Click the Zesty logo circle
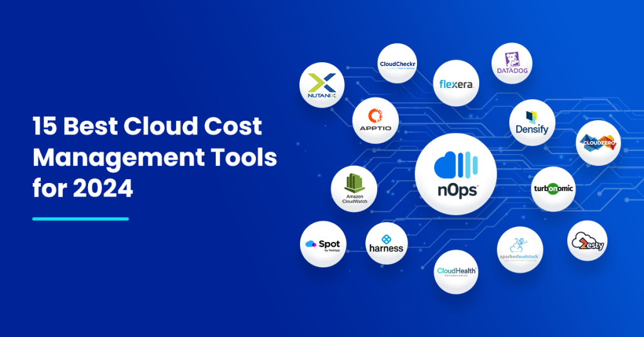Viewport: 644px width, 337px height. pos(587,241)
